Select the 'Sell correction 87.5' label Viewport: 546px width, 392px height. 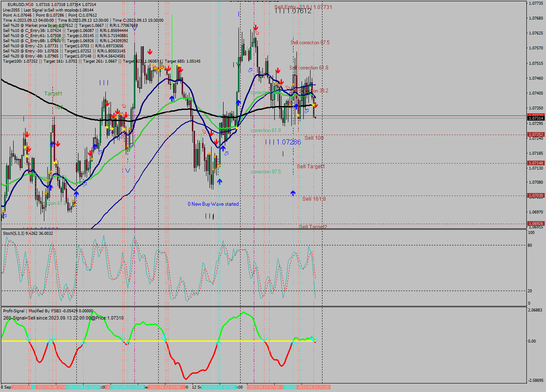click(310, 43)
